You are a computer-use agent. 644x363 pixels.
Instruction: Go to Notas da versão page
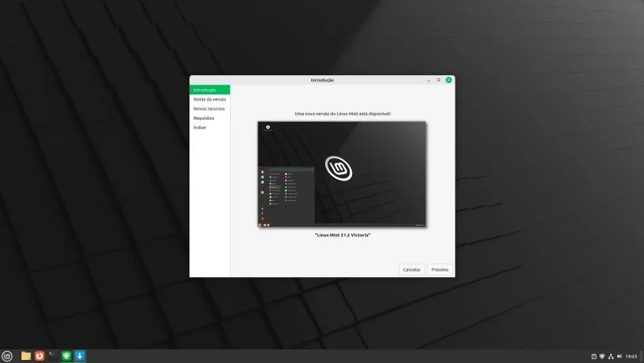(209, 99)
